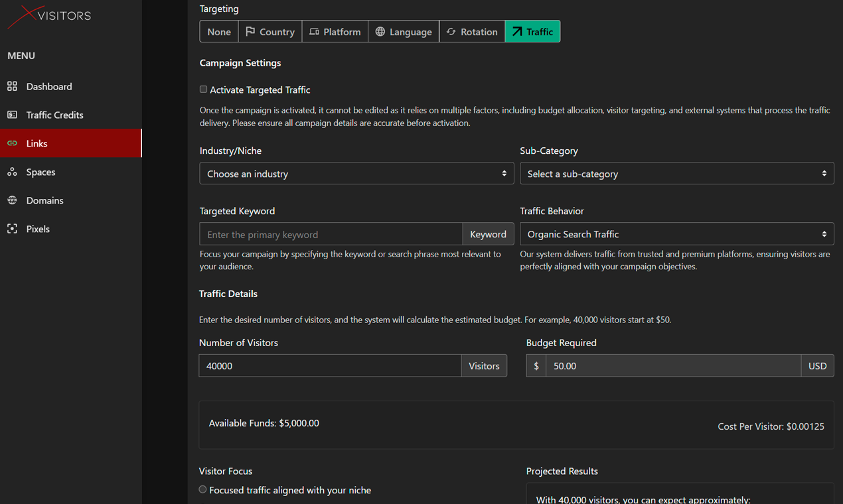Focus the Targeted Keyword input field
Image resolution: width=843 pixels, height=504 pixels.
coord(331,233)
